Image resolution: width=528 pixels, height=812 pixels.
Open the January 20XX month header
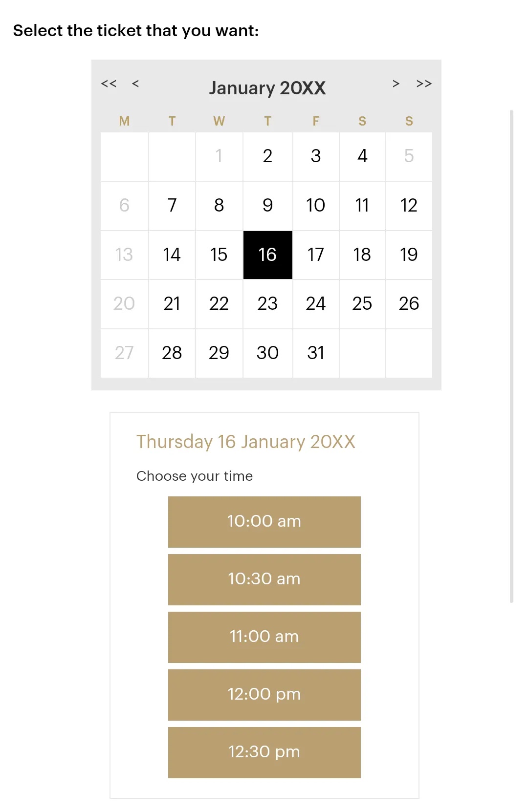(267, 88)
